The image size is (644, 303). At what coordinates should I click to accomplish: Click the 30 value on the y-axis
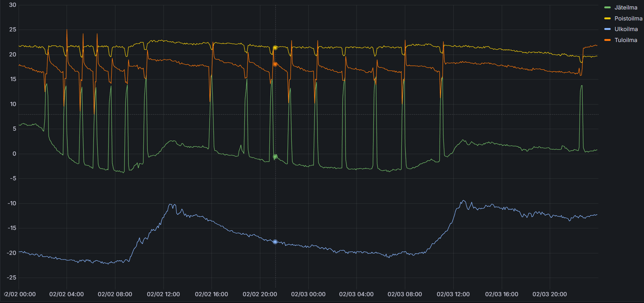click(x=13, y=5)
